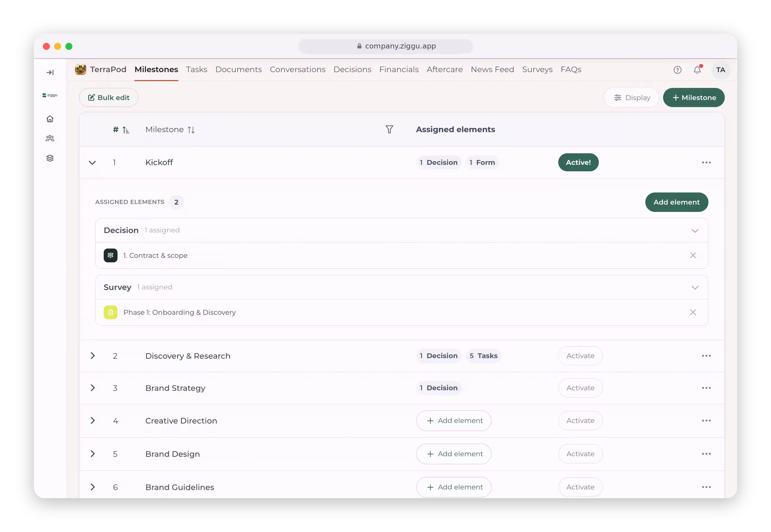Open the Home icon in sidebar
This screenshot has height=532, width=771.
pos(50,119)
